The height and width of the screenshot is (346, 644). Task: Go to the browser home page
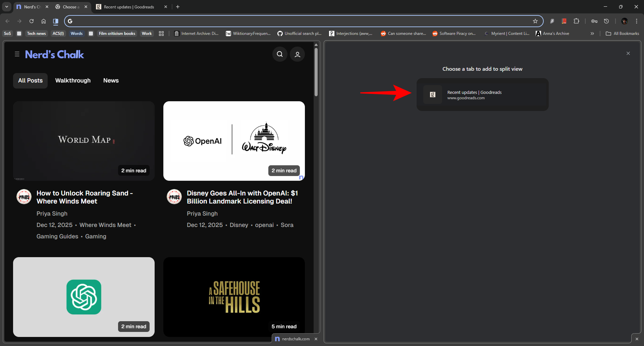point(44,21)
